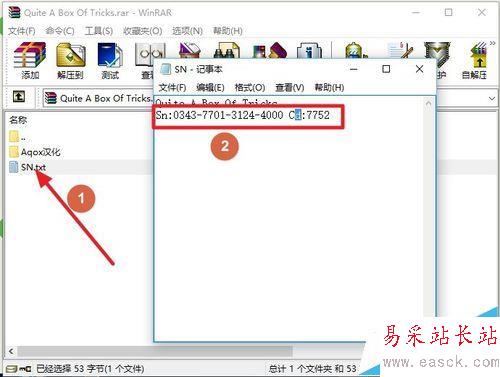Click the archive name in address bar

[105, 99]
